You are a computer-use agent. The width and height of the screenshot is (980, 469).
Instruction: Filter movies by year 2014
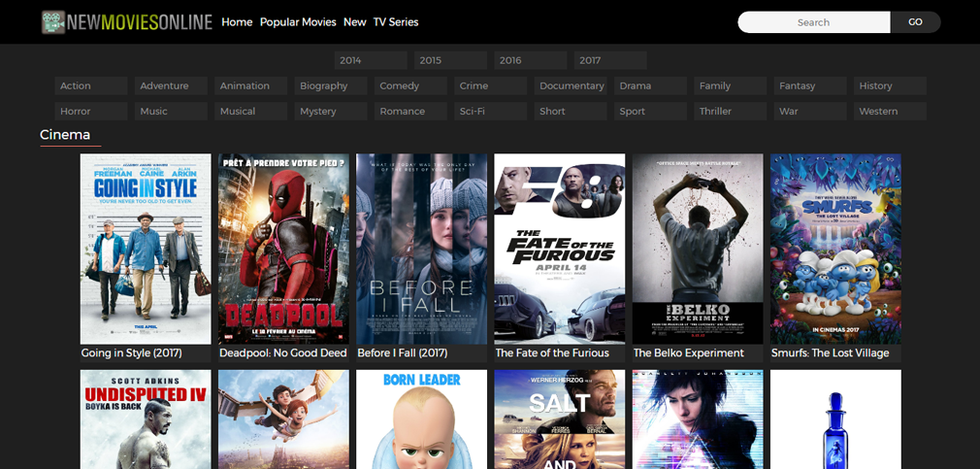coord(371,60)
